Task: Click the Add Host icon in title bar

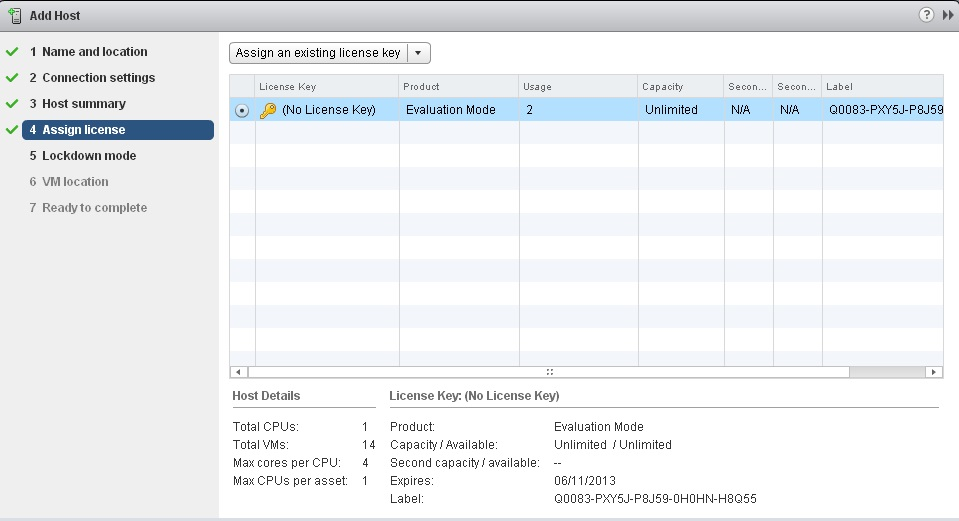Action: (x=15, y=15)
